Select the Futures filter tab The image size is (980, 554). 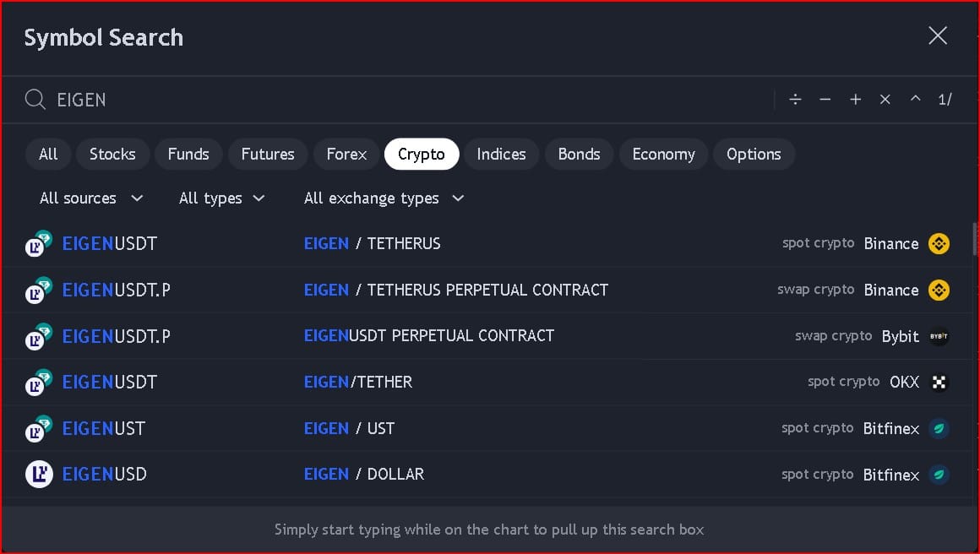click(268, 155)
